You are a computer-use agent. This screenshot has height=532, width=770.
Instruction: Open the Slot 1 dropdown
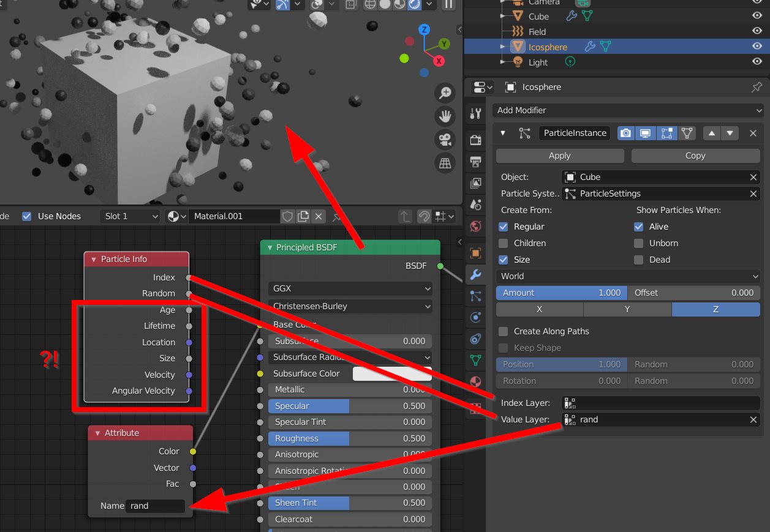click(130, 216)
